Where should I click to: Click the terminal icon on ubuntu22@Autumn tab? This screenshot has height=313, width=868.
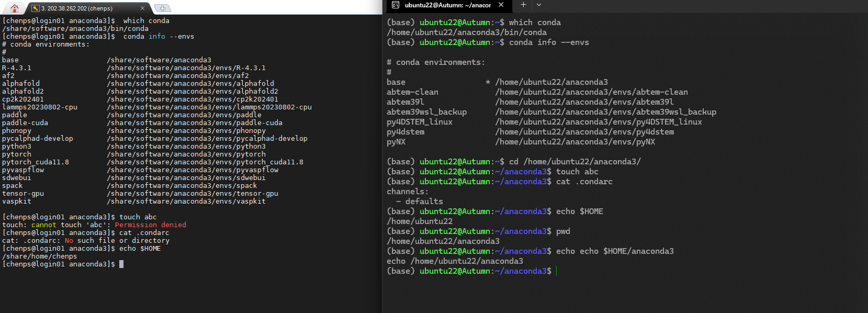click(x=396, y=5)
